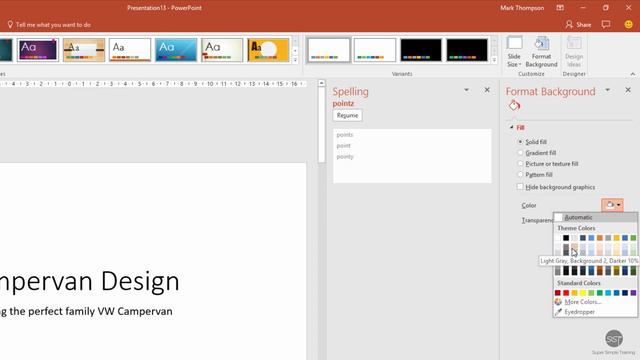Click the slide title "Design" text
Viewport: 640px width, 360px height.
pos(140,281)
